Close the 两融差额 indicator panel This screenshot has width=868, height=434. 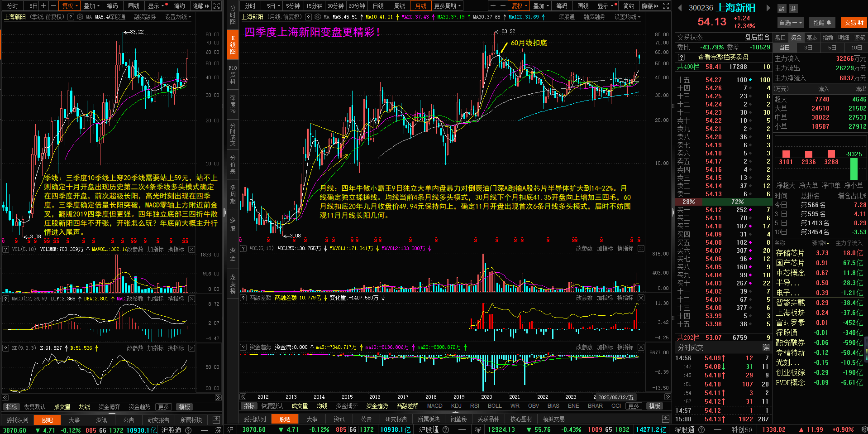pos(641,298)
